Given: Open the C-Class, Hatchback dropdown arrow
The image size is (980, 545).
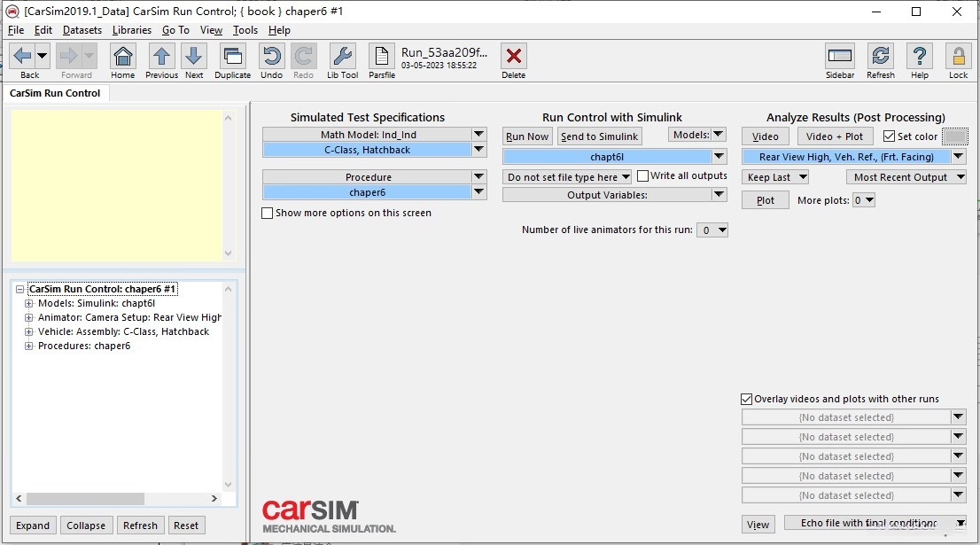Looking at the screenshot, I should tap(478, 150).
